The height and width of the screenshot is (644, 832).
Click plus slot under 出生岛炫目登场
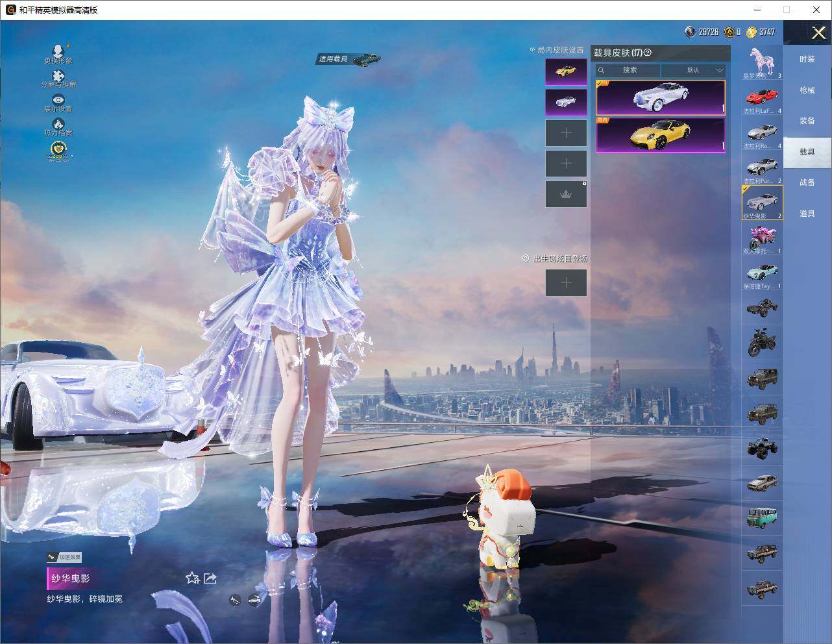tap(566, 282)
